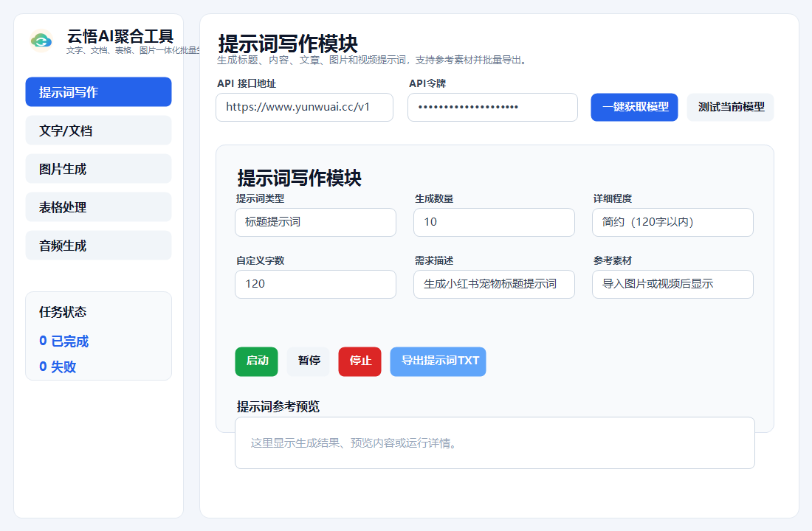Click the 云悟AI聚合工具 app title

coord(120,36)
